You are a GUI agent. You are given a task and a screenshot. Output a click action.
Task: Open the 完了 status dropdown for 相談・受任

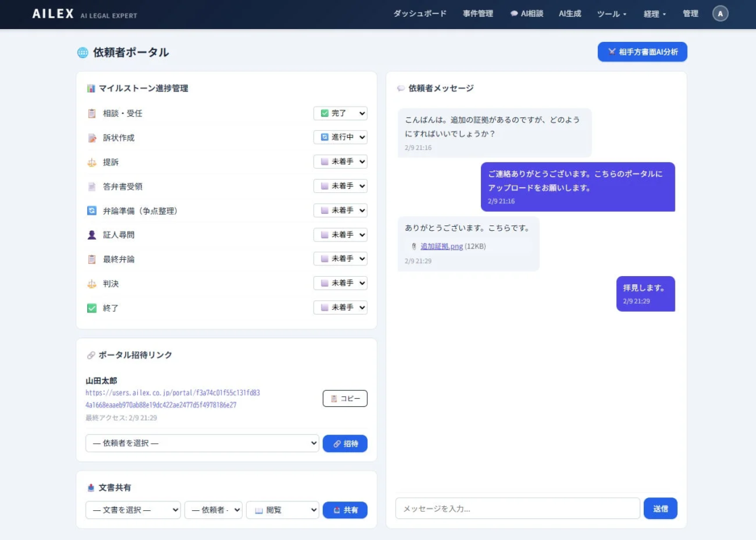pyautogui.click(x=340, y=113)
